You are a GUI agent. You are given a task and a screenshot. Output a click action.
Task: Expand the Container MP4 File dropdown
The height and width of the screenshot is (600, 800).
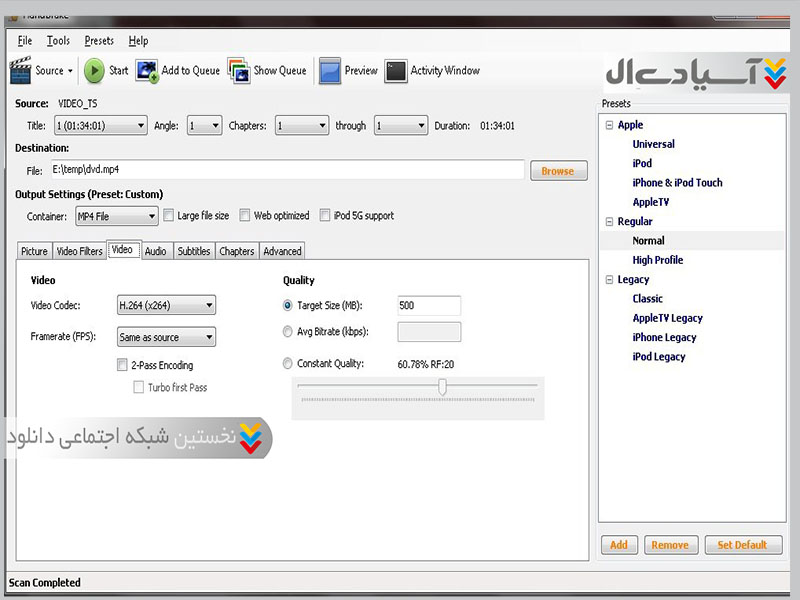coord(117,216)
